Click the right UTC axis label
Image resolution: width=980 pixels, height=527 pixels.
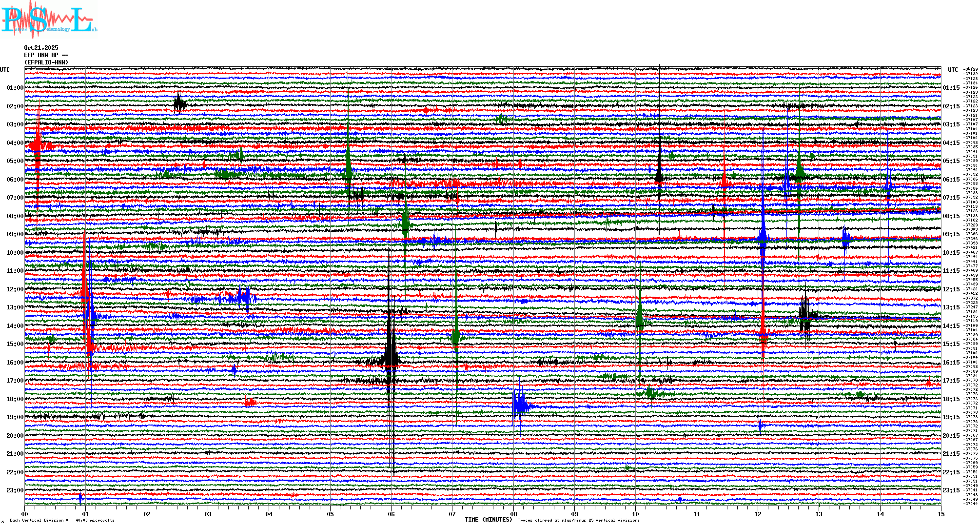(x=953, y=70)
